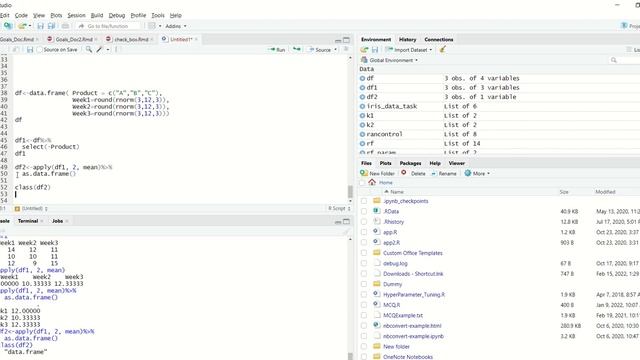640x360 pixels.
Task: Toggle the Source on Save checkbox
Action: pos(40,50)
